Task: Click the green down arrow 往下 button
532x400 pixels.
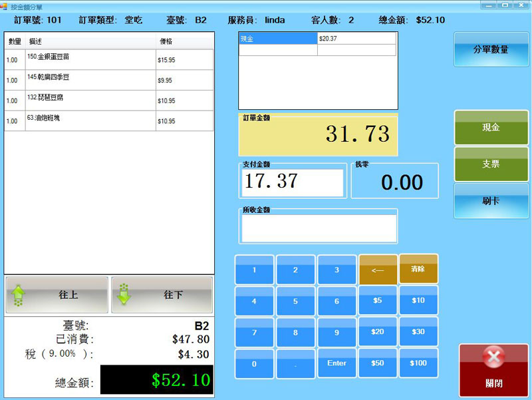Action: coord(162,295)
